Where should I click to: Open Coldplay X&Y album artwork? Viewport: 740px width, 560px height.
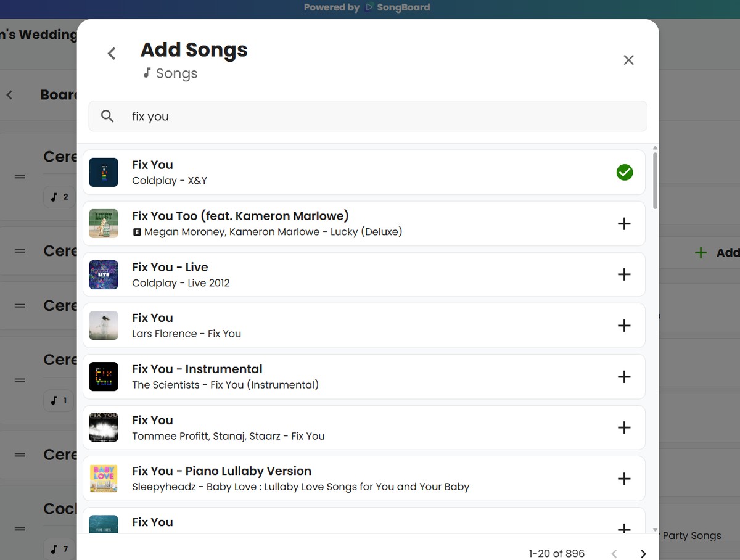pos(104,172)
